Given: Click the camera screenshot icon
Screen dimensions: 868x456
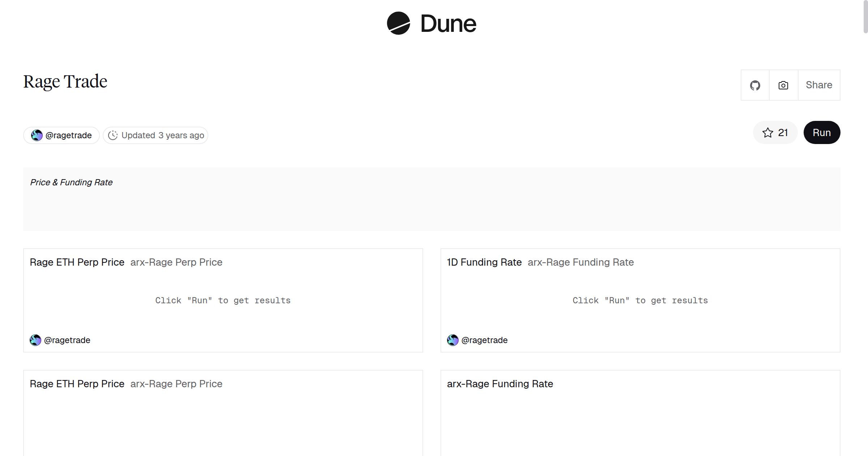Looking at the screenshot, I should click(x=783, y=85).
